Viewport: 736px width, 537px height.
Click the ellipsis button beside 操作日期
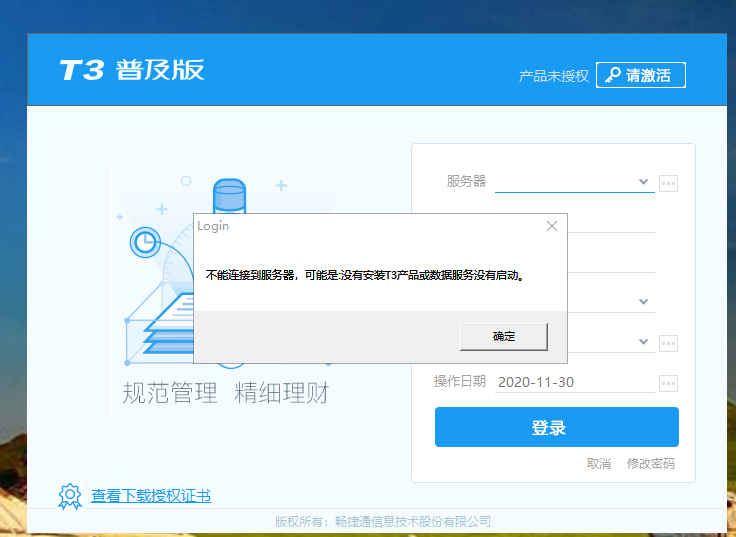coord(668,383)
